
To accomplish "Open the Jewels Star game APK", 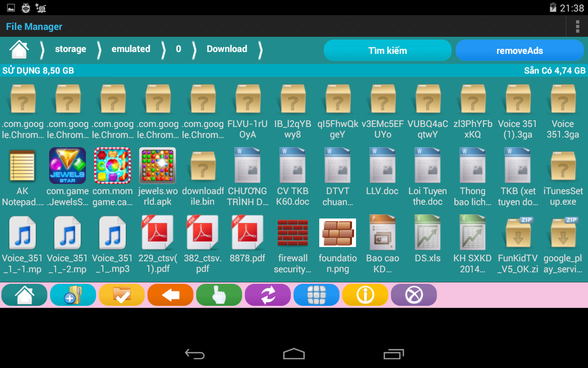I will 68,178.
